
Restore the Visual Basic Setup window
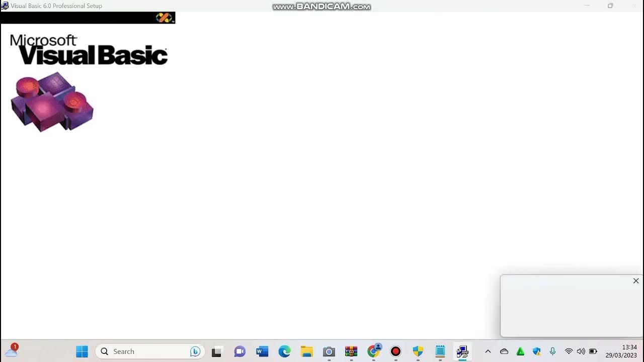pos(610,6)
